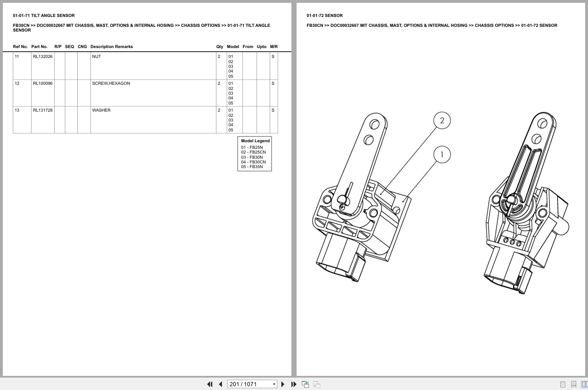Click the 01-01-72 SENSOR heading

325,16
